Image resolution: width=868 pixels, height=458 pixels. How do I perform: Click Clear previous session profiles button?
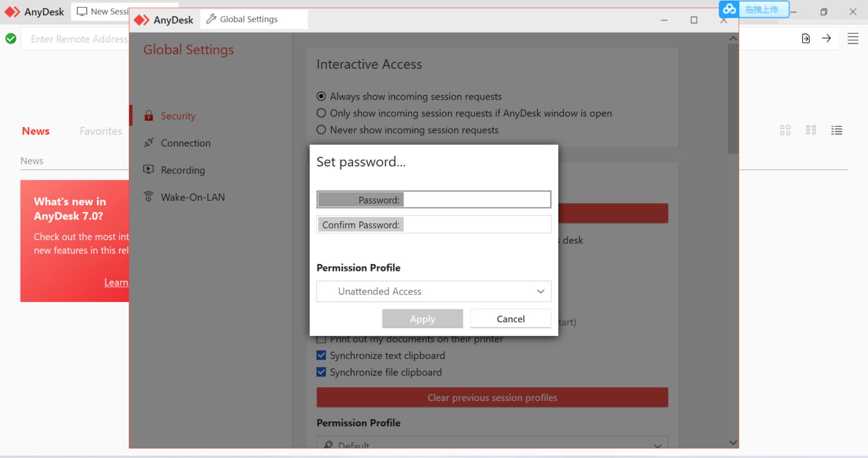492,397
